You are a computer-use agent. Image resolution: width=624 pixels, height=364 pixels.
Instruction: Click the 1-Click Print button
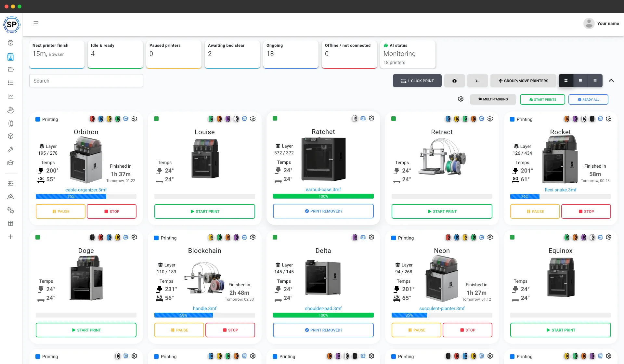[x=417, y=81]
